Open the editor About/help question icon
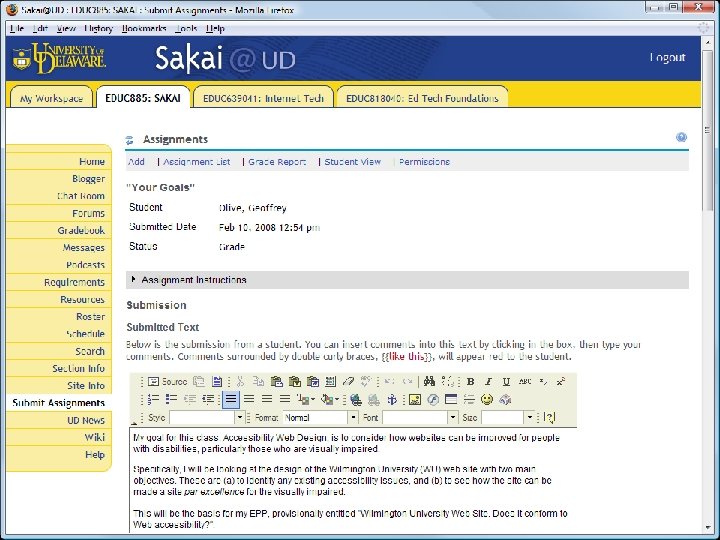 550,417
